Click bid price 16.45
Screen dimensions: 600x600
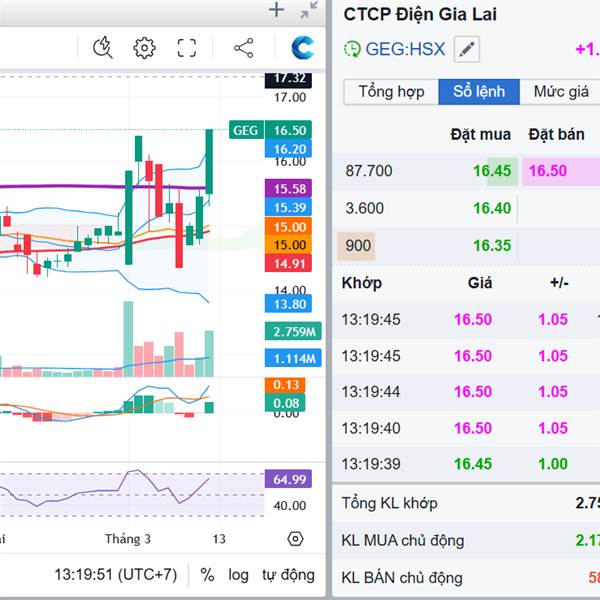coord(492,171)
